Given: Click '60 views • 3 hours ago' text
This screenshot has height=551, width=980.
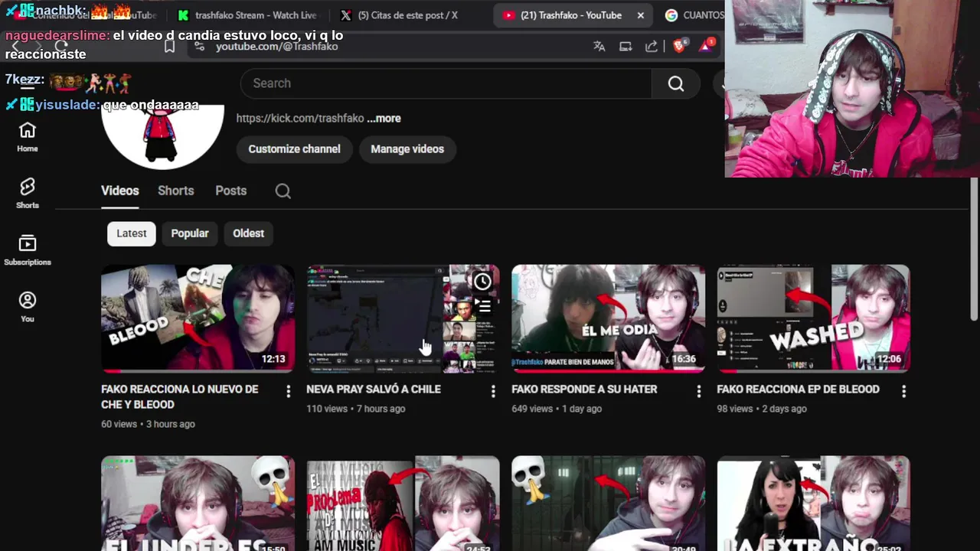Looking at the screenshot, I should [x=148, y=424].
